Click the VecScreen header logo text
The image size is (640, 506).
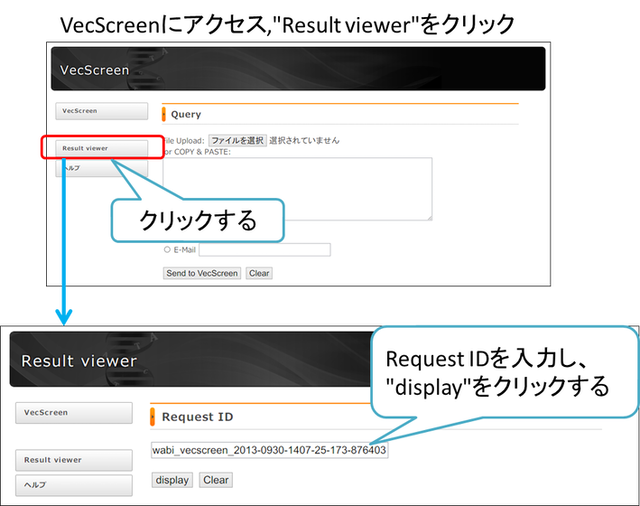(x=95, y=70)
